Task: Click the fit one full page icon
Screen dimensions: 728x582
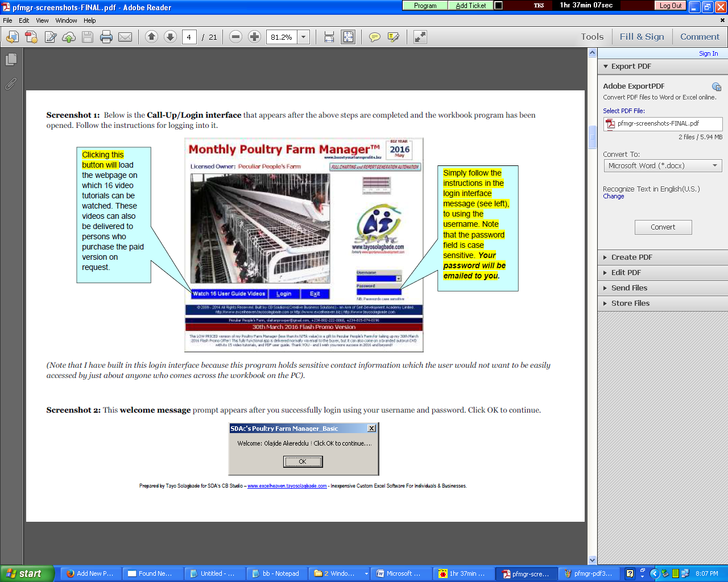Action: tap(348, 37)
